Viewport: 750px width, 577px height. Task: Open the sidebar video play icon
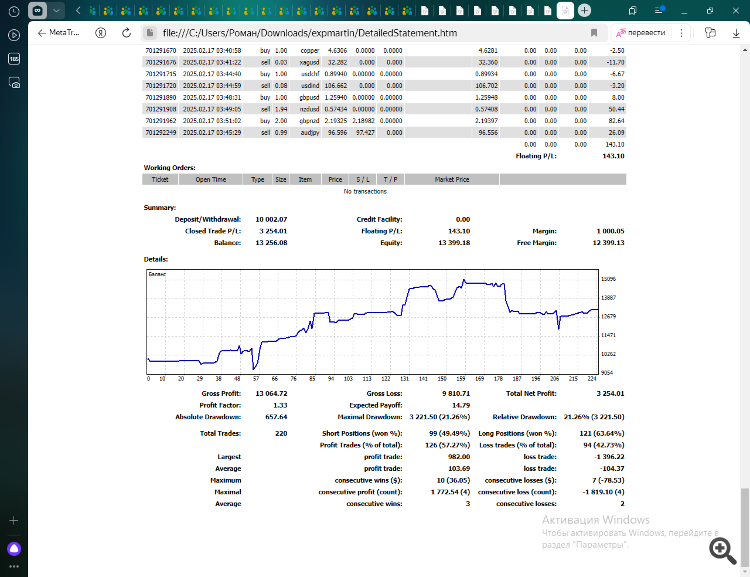[14, 35]
